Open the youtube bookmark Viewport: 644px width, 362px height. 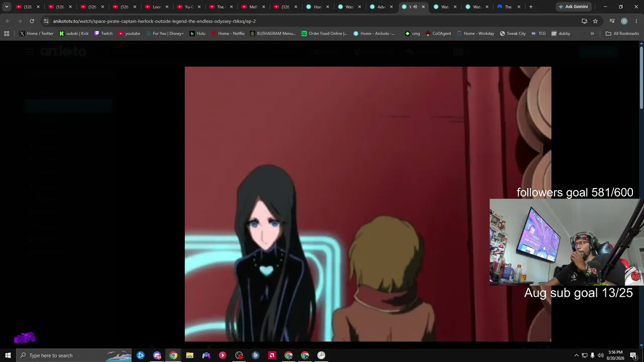click(x=129, y=34)
